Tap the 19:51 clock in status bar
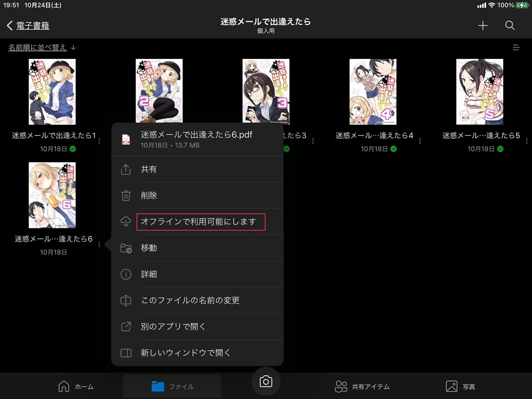The width and height of the screenshot is (532, 399). tap(11, 5)
